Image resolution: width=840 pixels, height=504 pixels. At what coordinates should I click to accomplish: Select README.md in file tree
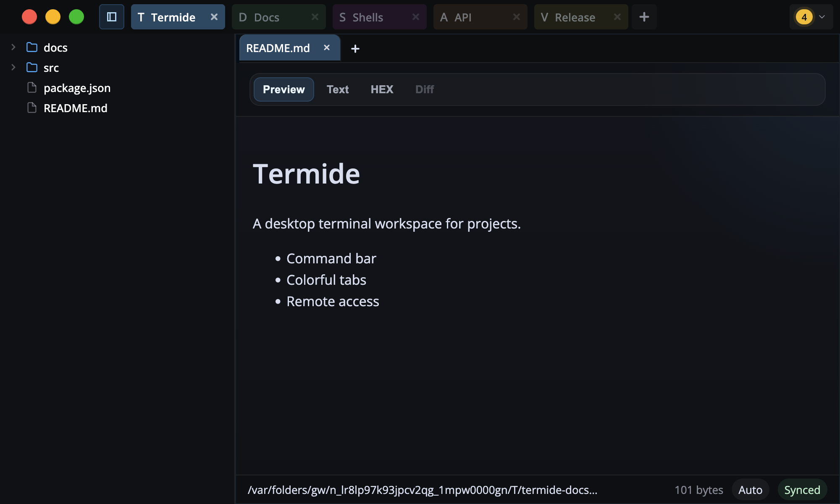click(76, 108)
